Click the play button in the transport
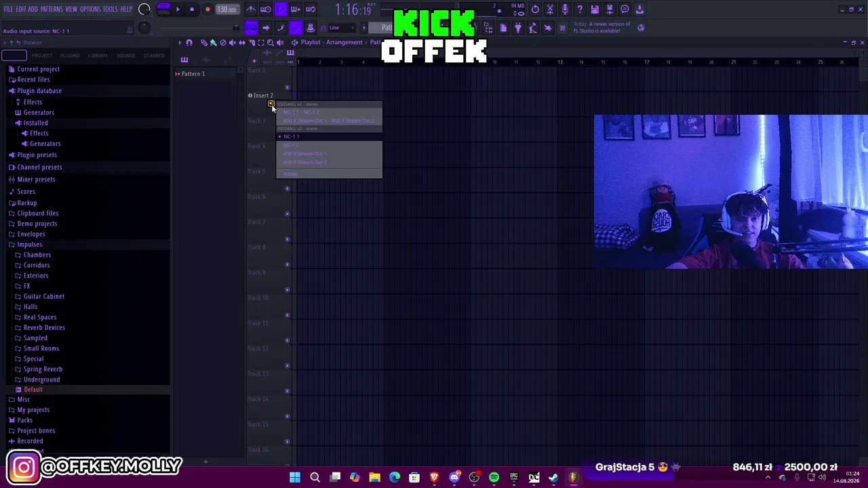The width and height of the screenshot is (868, 488). (x=178, y=9)
